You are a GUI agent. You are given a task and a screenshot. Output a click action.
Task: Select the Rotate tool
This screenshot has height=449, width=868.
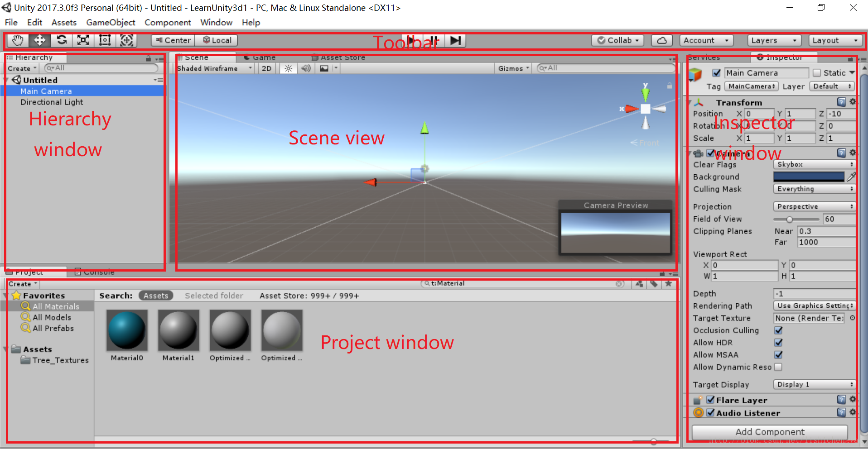(61, 40)
